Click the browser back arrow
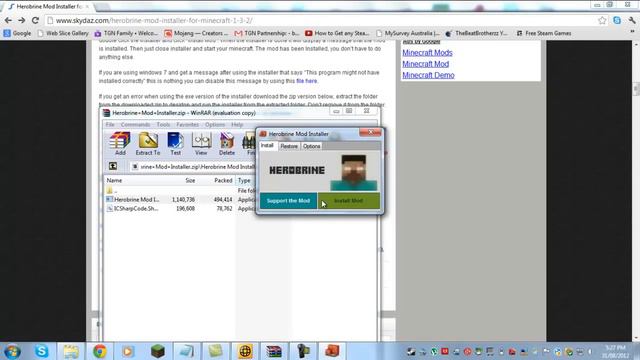Image resolution: width=640 pixels, height=360 pixels. [8, 20]
